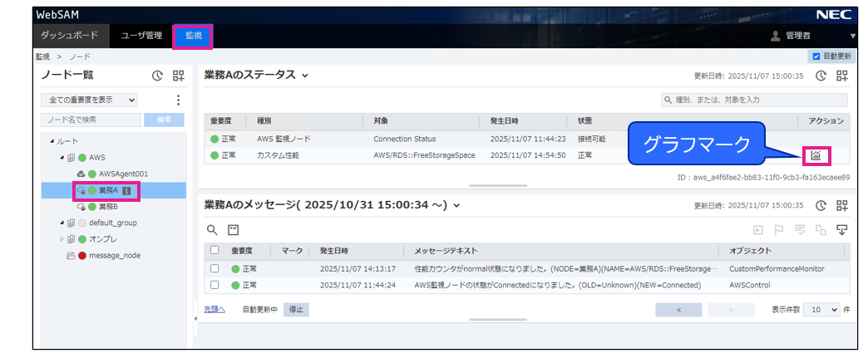Select checkbox for the 14:13:17 message row
The width and height of the screenshot is (868, 353).
(x=215, y=268)
